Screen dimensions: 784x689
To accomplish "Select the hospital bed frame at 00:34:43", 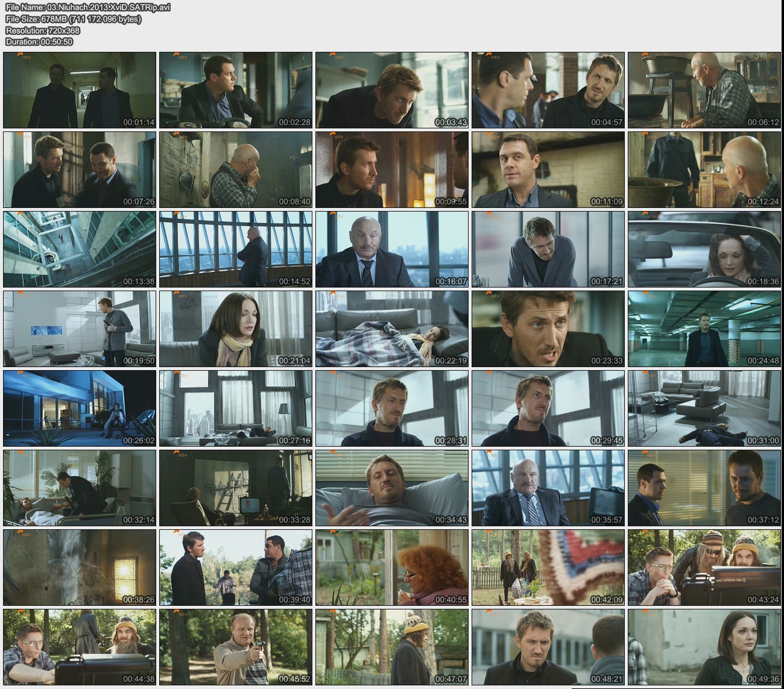I will tap(391, 488).
